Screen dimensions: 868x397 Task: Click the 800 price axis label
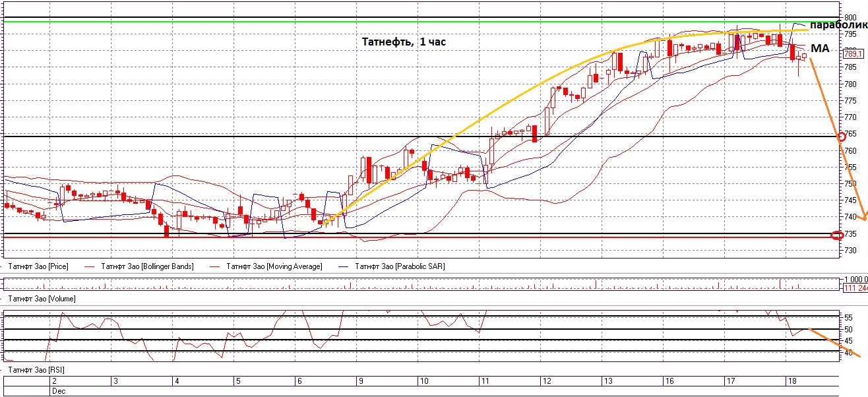(850, 17)
